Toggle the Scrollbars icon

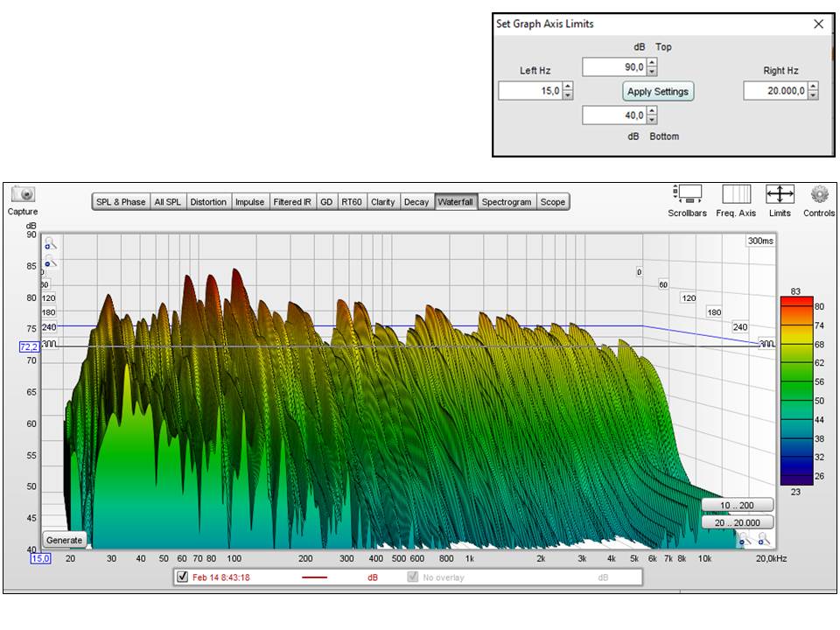[x=687, y=194]
